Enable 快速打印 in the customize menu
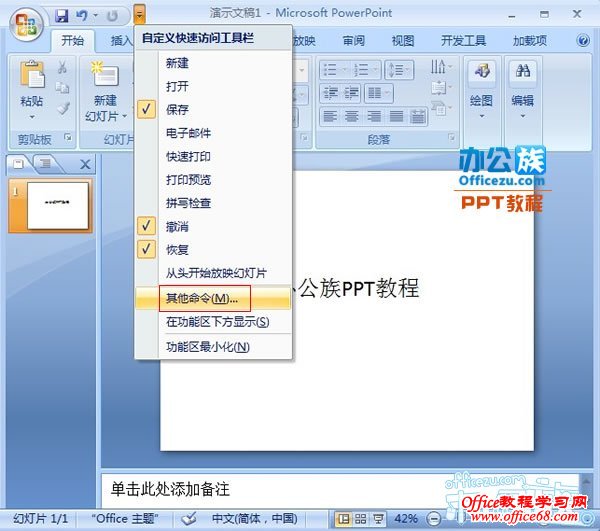The image size is (600, 531). 213,156
